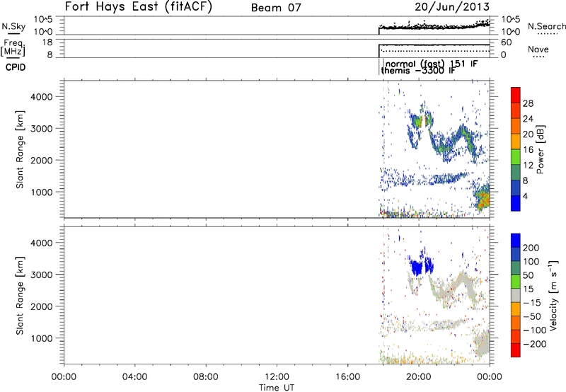This screenshot has height=392, width=566.
Task: Click the '16' label on the power colorbar
Action: [x=528, y=150]
